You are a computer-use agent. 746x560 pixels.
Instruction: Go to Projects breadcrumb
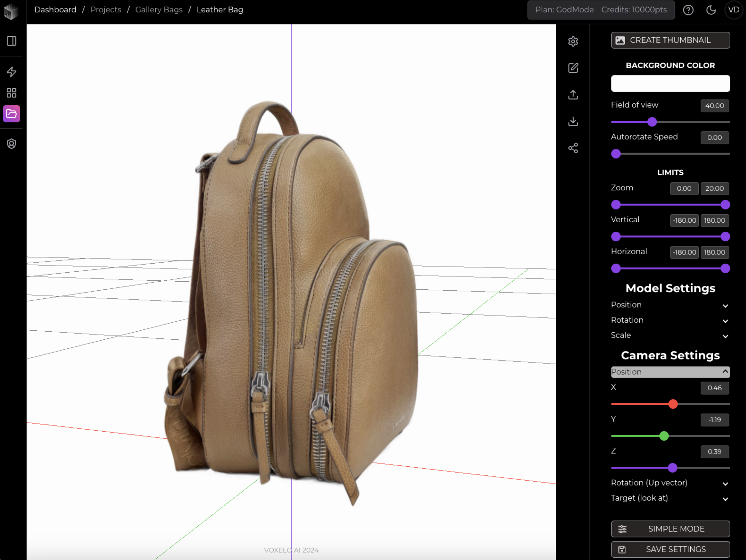pyautogui.click(x=106, y=10)
